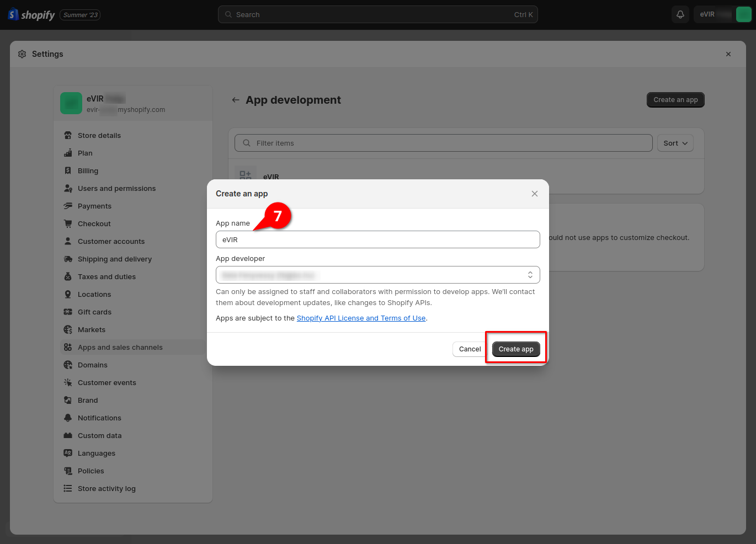Click the Billing icon in sidebar
The image size is (756, 544).
68,170
